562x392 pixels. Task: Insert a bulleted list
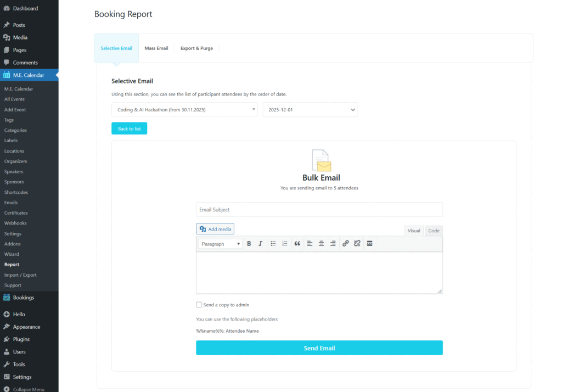(273, 243)
